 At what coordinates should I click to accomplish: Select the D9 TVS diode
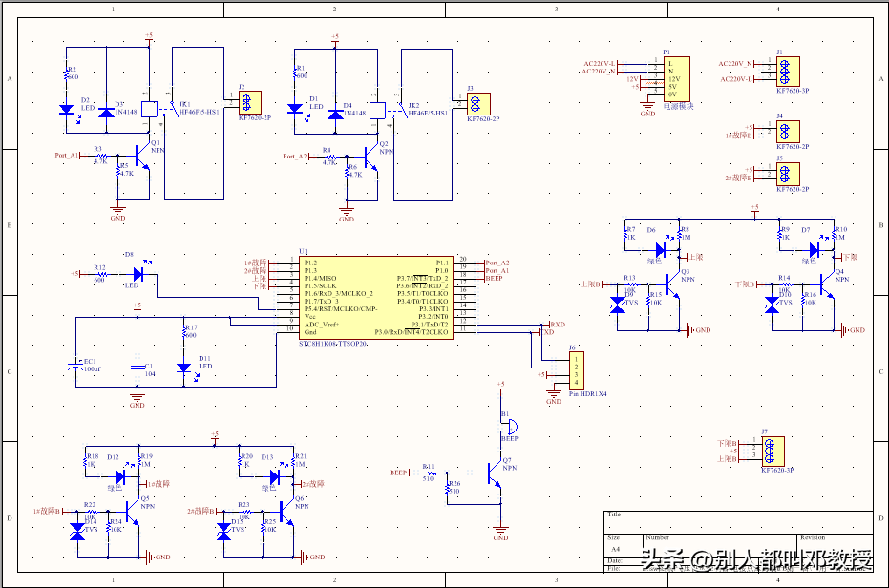click(x=618, y=305)
